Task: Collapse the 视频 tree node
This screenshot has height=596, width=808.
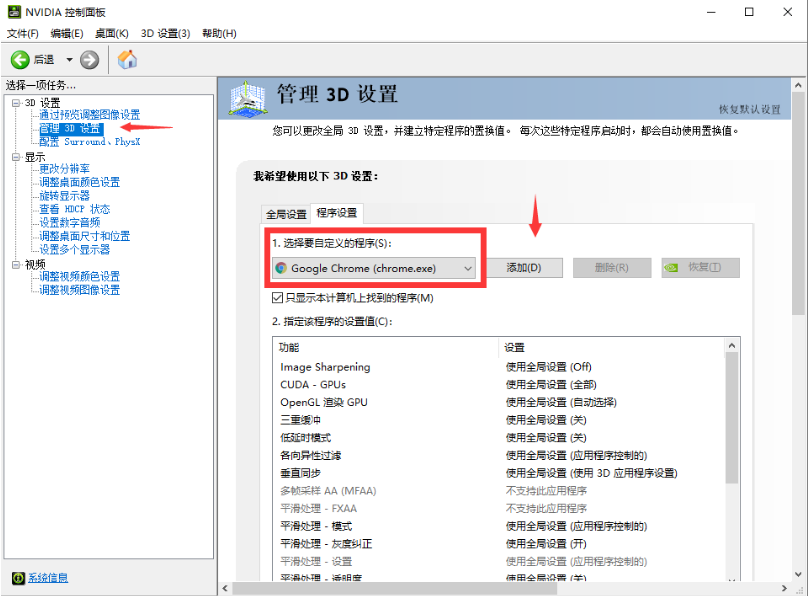Action: pos(16,265)
